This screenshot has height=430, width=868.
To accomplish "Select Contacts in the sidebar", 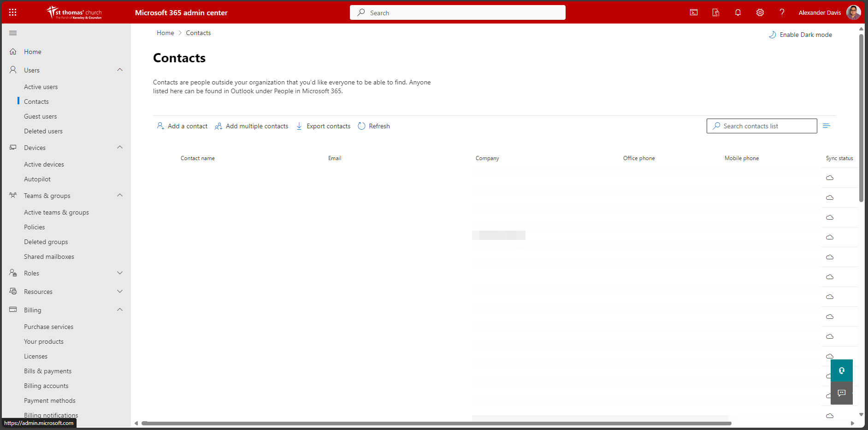I will click(36, 102).
